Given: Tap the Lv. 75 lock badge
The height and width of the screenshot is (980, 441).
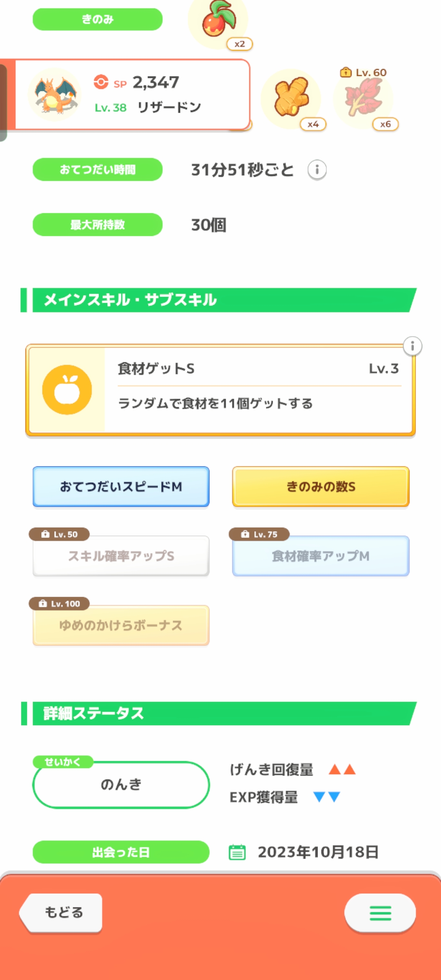Looking at the screenshot, I should click(x=259, y=534).
